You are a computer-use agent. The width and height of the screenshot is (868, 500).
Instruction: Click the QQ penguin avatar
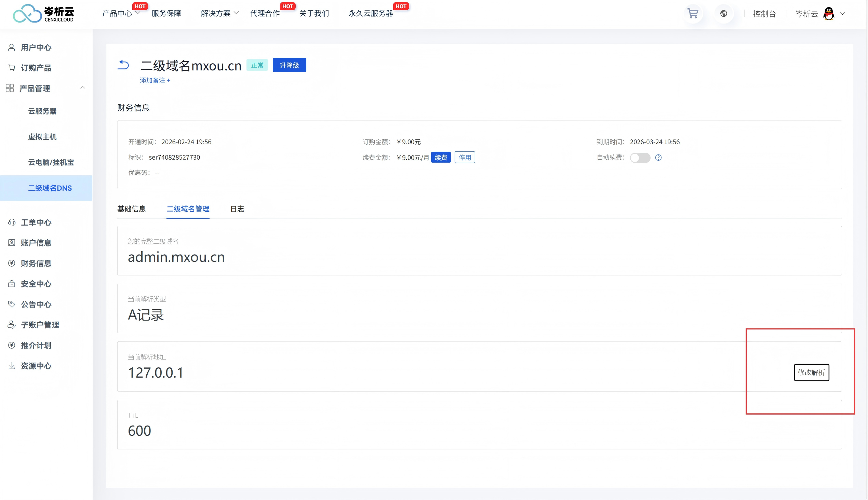829,14
